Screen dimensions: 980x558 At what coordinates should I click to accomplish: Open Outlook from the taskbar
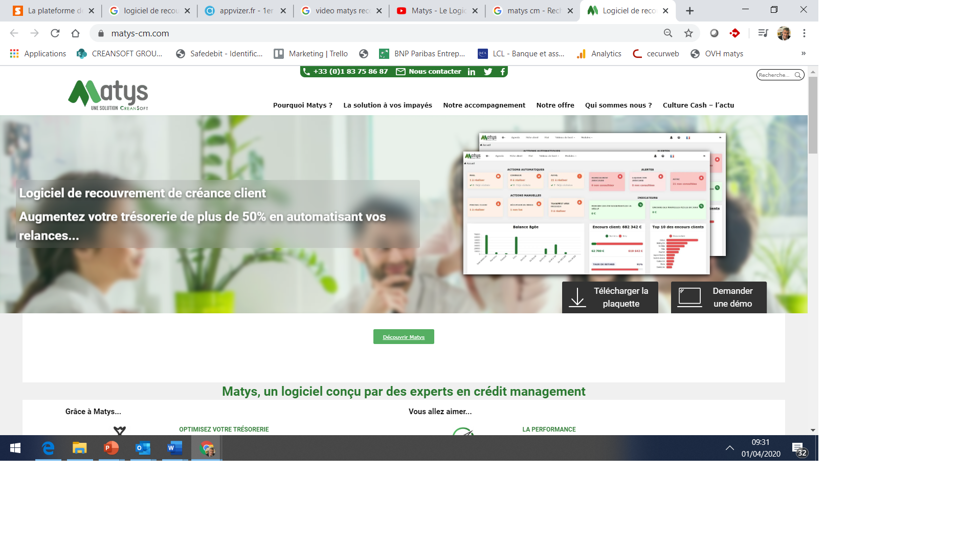tap(143, 448)
